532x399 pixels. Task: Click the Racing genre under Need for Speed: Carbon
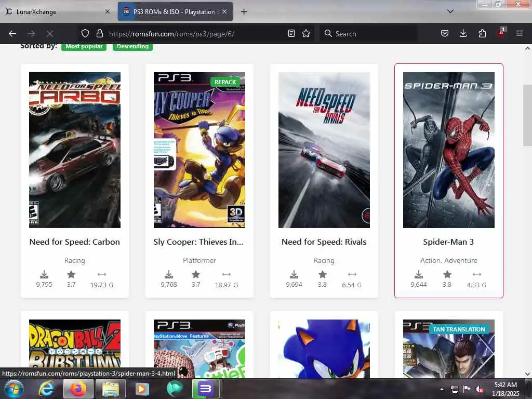pyautogui.click(x=75, y=261)
